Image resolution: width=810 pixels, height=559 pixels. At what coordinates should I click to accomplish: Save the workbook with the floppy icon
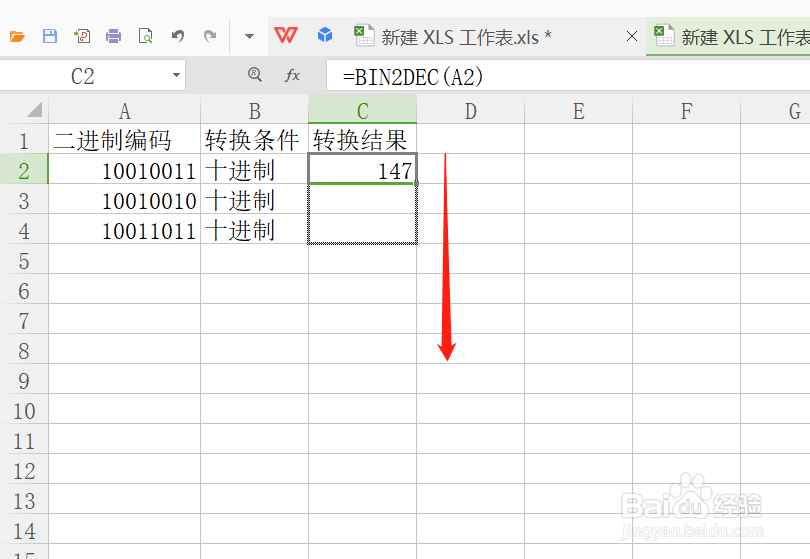tap(50, 36)
